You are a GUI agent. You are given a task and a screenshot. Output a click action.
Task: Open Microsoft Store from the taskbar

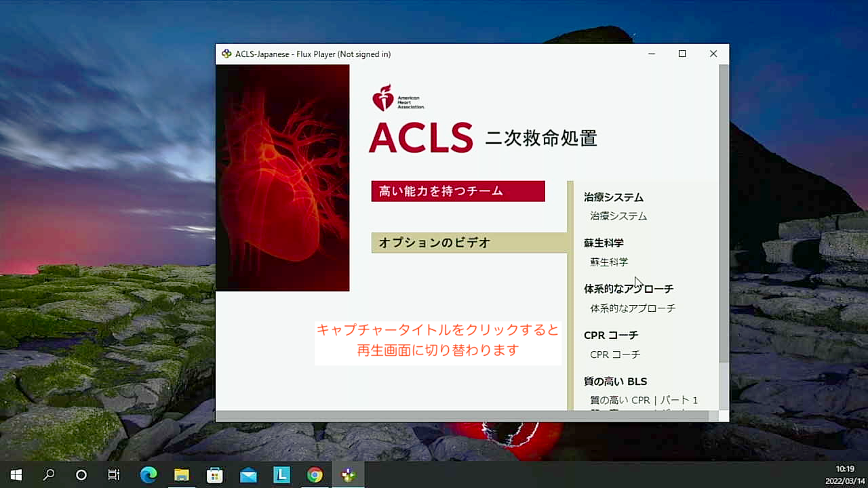coord(214,475)
